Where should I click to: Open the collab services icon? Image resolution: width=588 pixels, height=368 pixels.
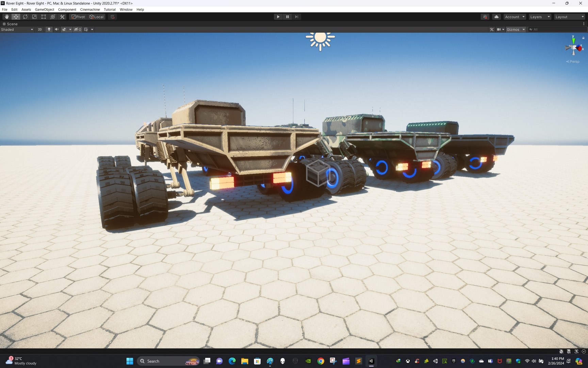click(485, 17)
